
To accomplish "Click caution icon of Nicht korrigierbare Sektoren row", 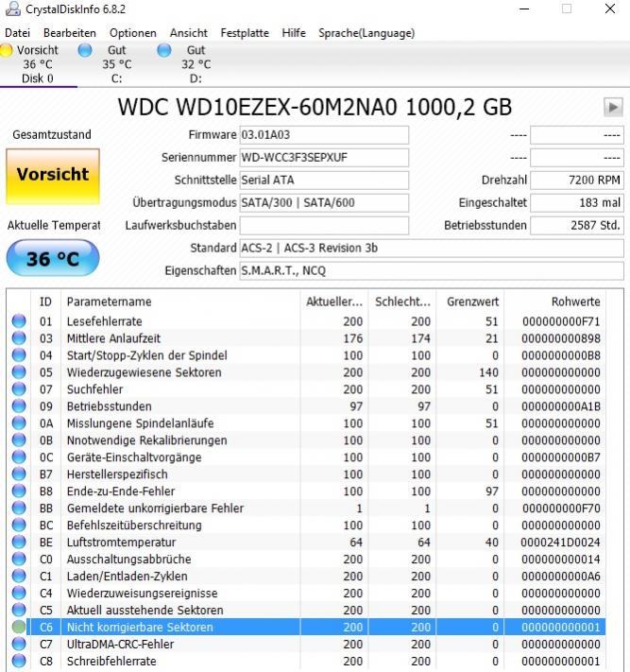I will click(19, 627).
